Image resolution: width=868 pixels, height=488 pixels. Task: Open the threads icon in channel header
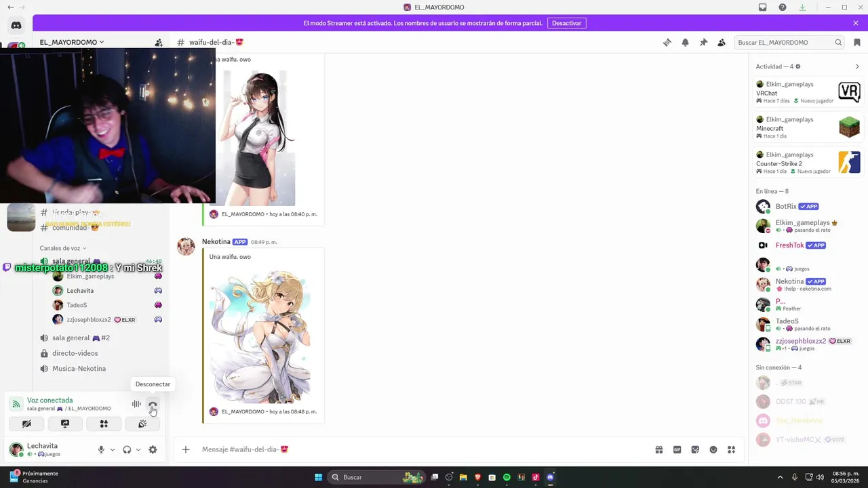(667, 42)
